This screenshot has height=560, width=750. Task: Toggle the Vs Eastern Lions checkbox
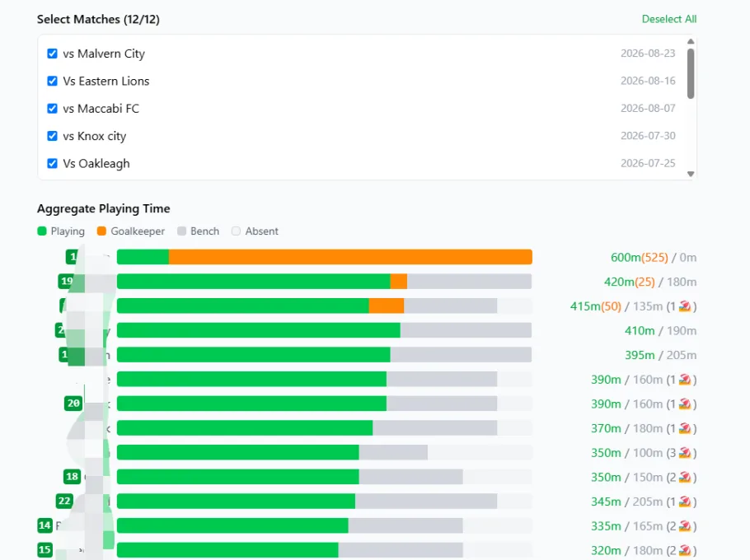coord(52,82)
